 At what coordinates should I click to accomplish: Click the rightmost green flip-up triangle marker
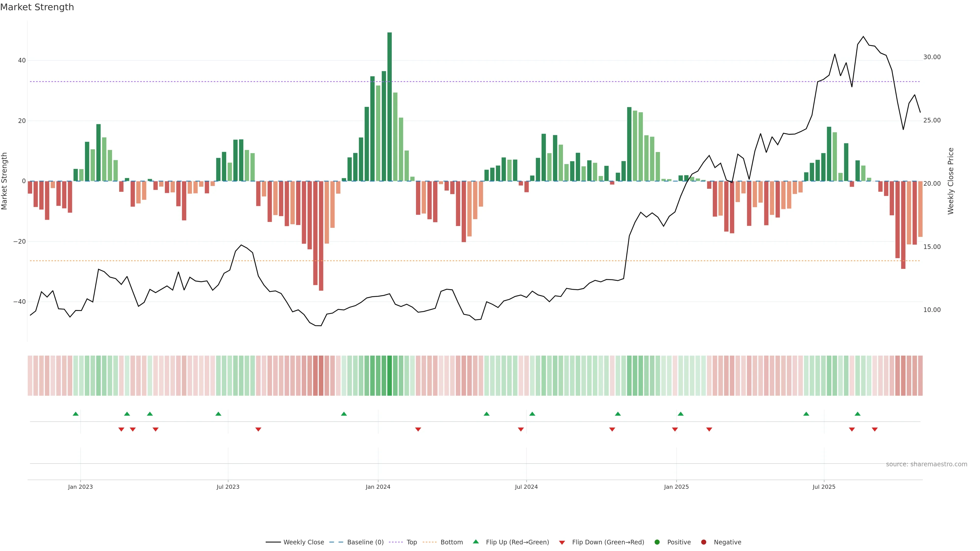857,414
